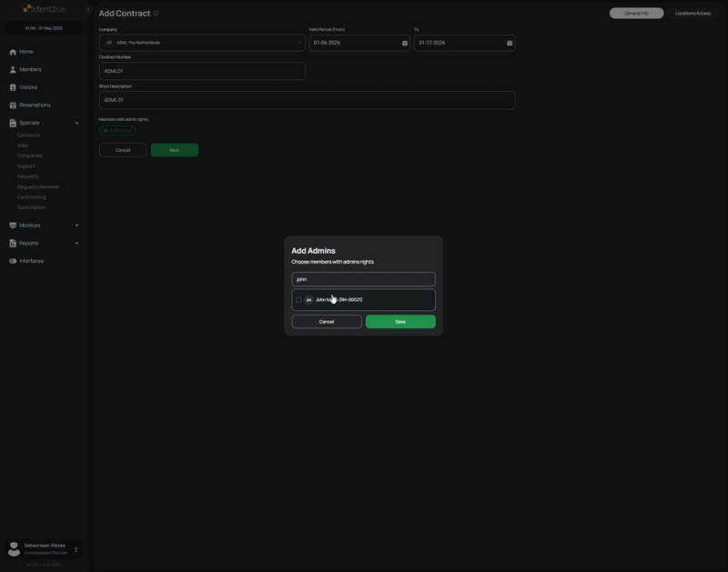728x572 pixels.
Task: Click the JM avatar in results
Action: click(x=308, y=300)
